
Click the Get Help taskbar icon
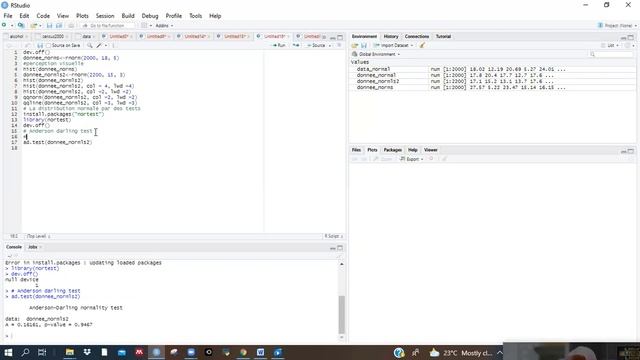click(399, 353)
